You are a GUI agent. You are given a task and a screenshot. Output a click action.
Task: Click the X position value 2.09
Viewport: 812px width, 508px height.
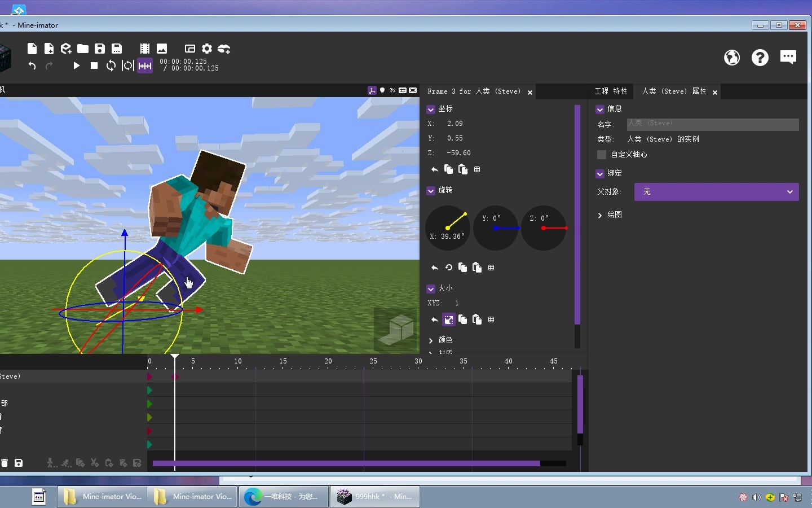coord(454,124)
